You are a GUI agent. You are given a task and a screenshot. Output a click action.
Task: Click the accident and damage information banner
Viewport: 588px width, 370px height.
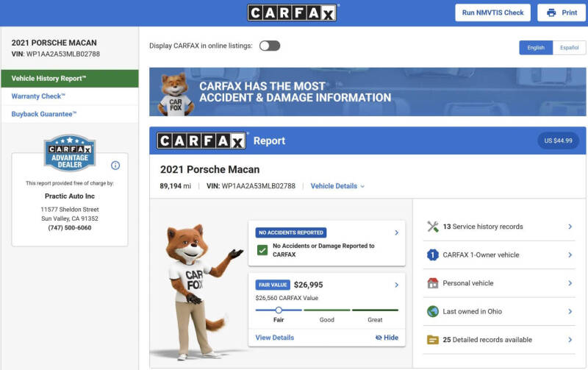point(367,92)
